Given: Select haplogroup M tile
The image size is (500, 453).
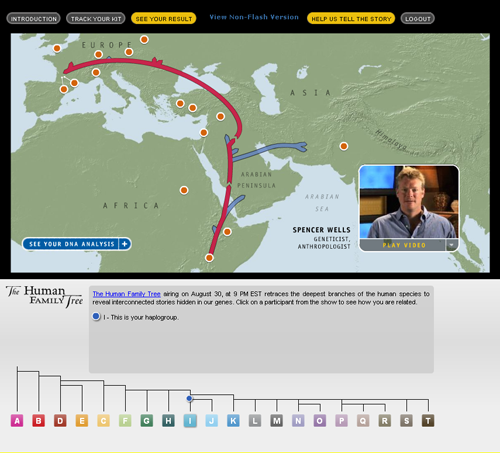Looking at the screenshot, I should (277, 421).
